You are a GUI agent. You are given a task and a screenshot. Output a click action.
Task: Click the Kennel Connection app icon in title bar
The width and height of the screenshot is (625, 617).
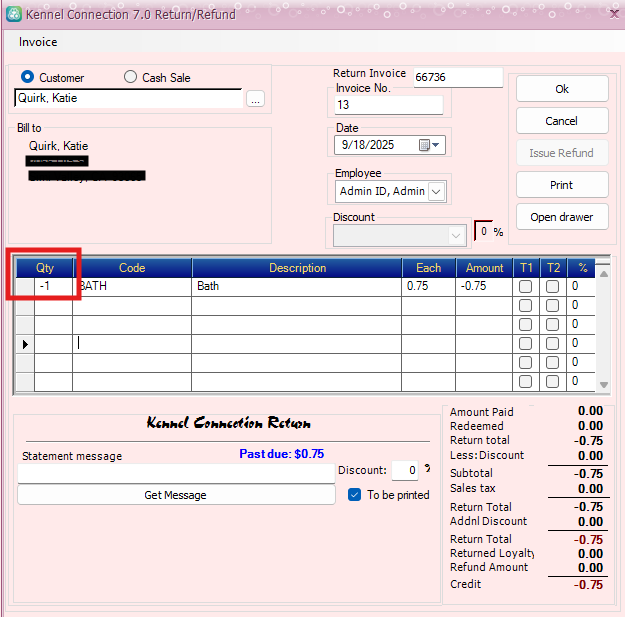pyautogui.click(x=12, y=15)
